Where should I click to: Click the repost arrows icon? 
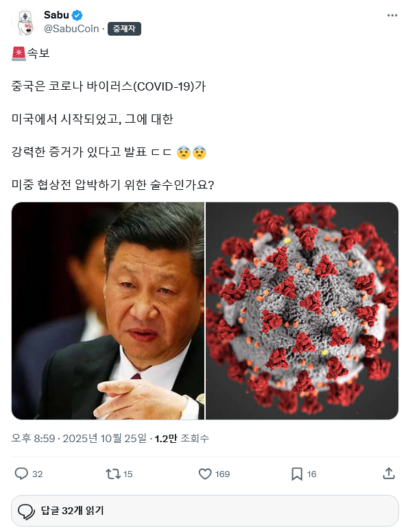pos(112,474)
